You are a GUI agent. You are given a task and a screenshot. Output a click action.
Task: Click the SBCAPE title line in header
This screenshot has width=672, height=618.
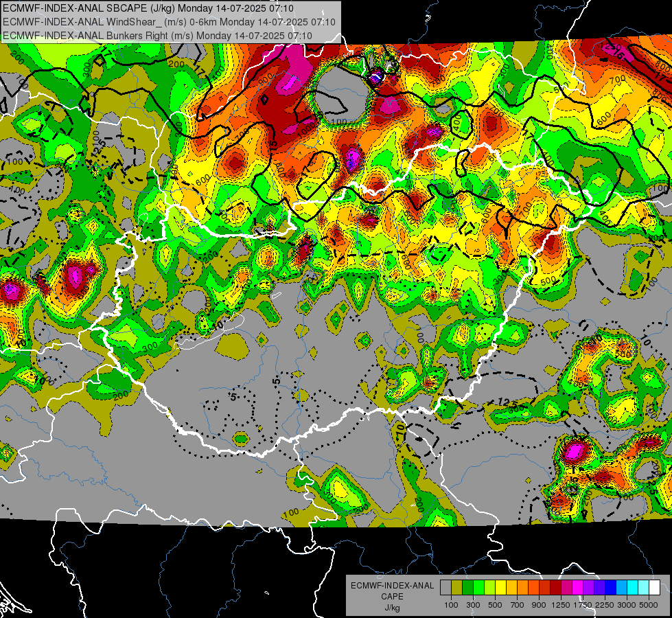coord(148,8)
